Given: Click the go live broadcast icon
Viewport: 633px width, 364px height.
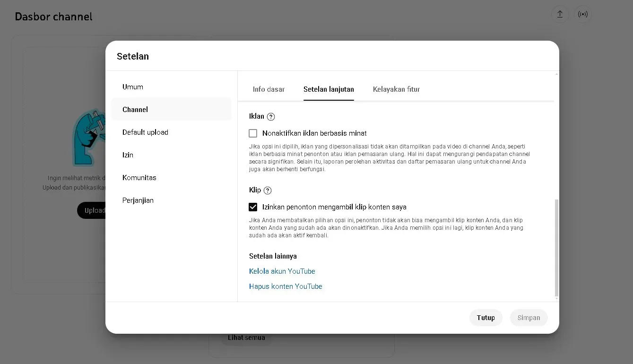Looking at the screenshot, I should click(583, 14).
